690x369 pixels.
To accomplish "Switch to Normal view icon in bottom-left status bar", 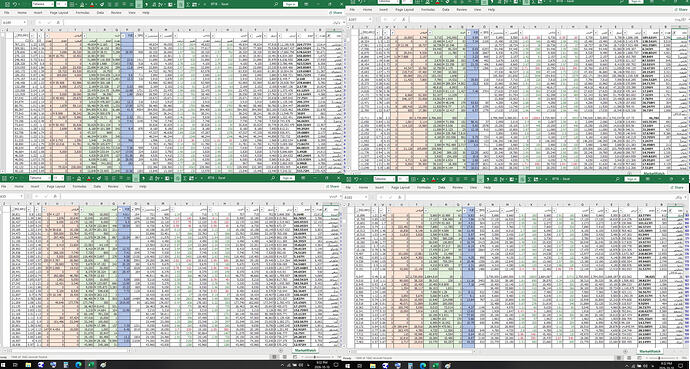I will (x=274, y=357).
